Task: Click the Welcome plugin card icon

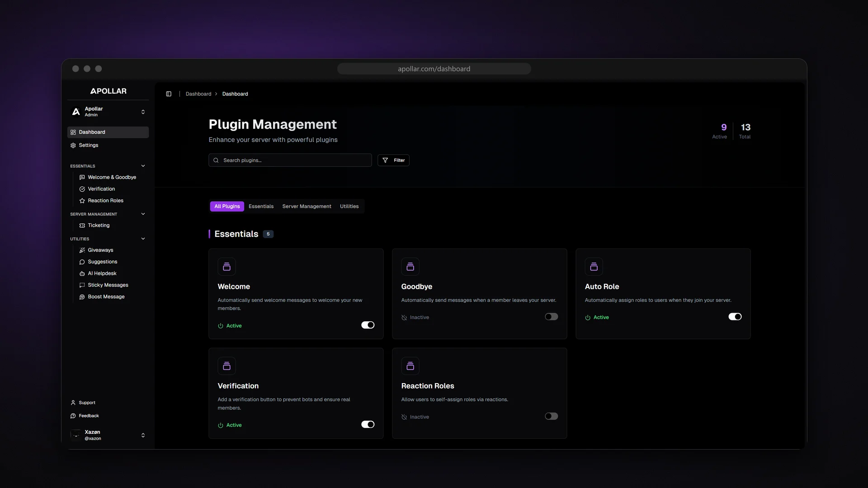Action: [x=226, y=267]
